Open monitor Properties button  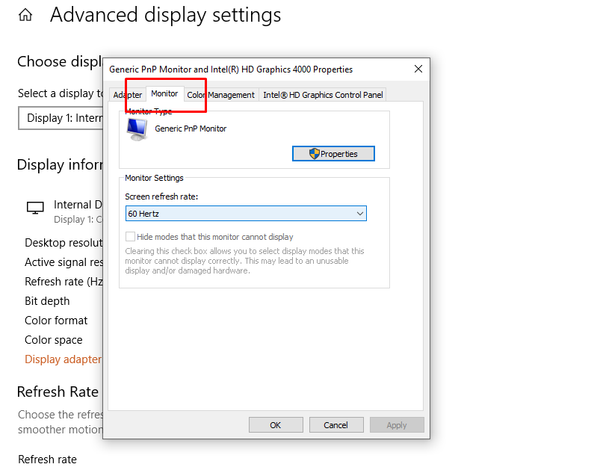click(332, 154)
